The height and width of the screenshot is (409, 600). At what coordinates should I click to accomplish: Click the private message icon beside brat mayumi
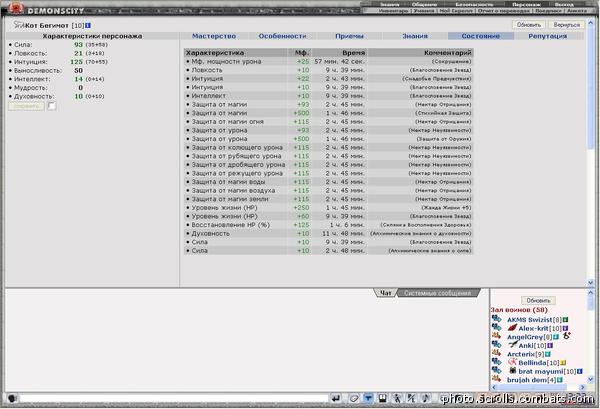[496, 370]
